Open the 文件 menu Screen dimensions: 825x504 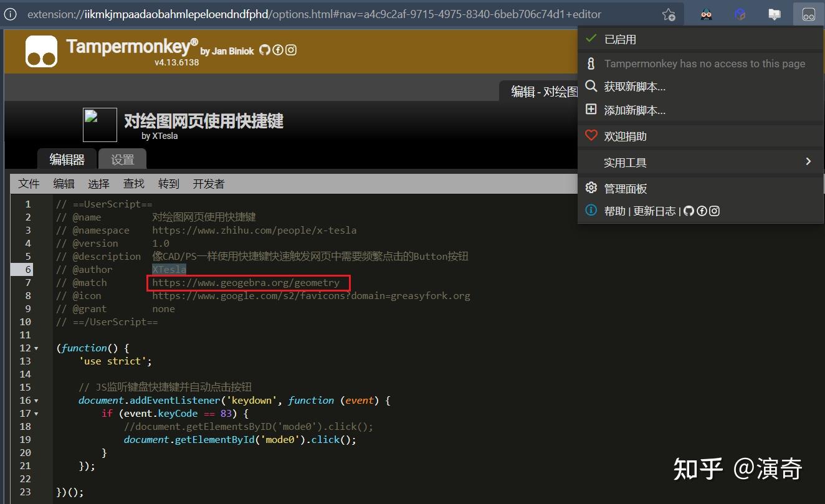pyautogui.click(x=29, y=184)
